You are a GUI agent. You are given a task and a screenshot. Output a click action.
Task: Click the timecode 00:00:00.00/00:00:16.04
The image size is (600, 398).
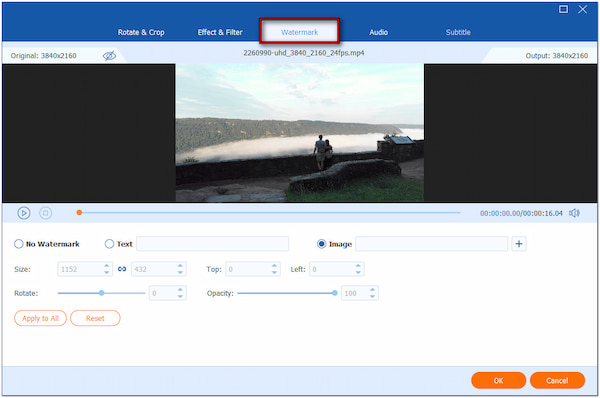click(x=521, y=213)
